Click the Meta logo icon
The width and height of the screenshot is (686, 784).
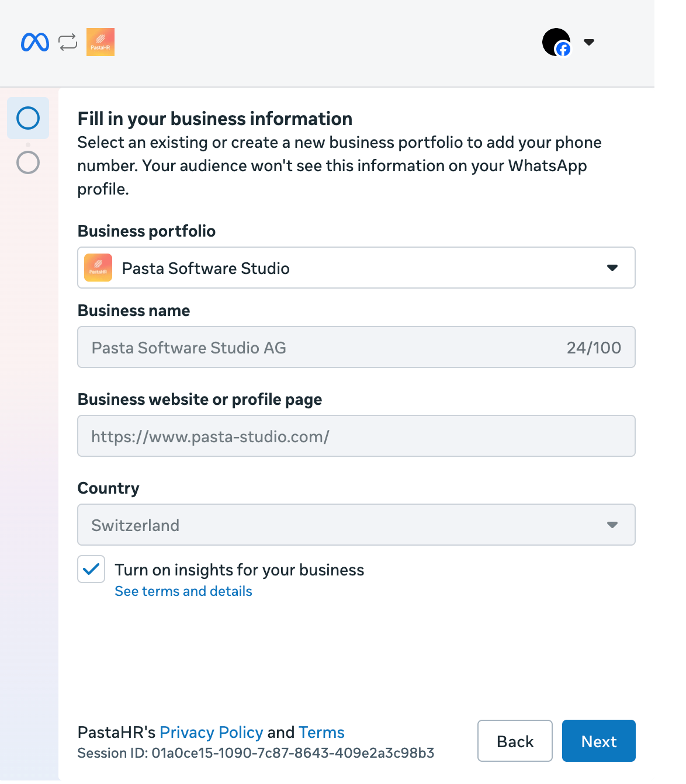pos(35,42)
